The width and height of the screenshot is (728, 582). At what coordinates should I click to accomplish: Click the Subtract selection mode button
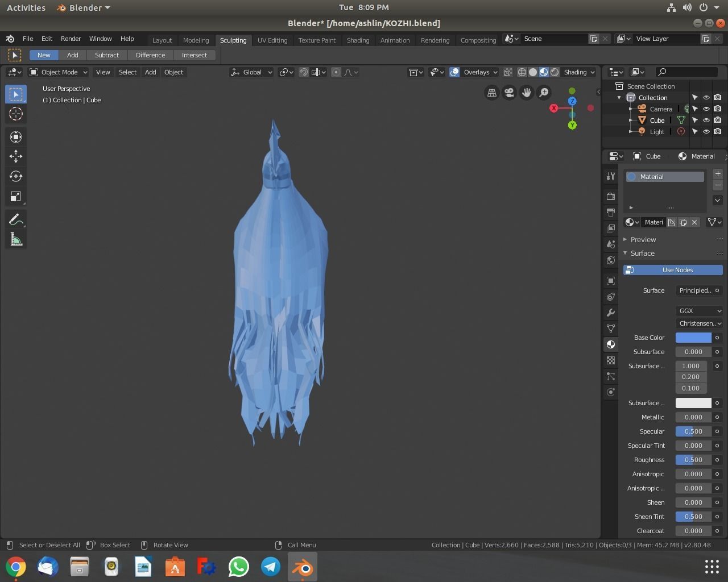click(107, 55)
